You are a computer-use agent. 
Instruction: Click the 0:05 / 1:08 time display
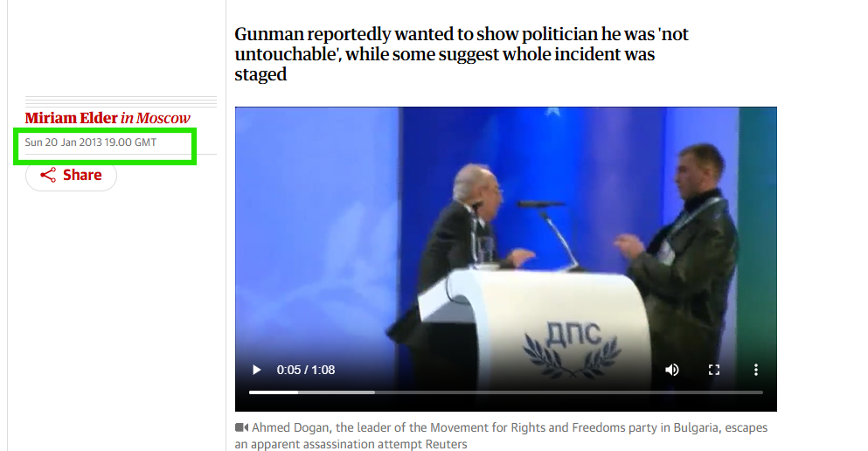(306, 370)
